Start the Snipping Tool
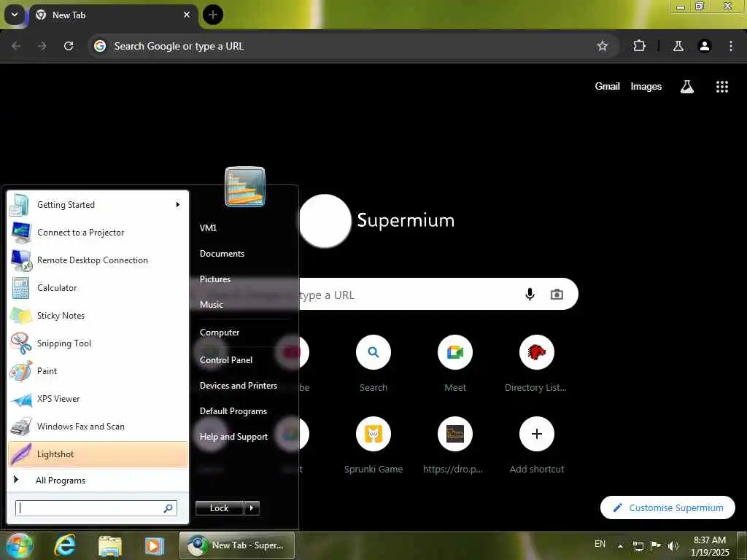747x560 pixels. [x=98, y=343]
